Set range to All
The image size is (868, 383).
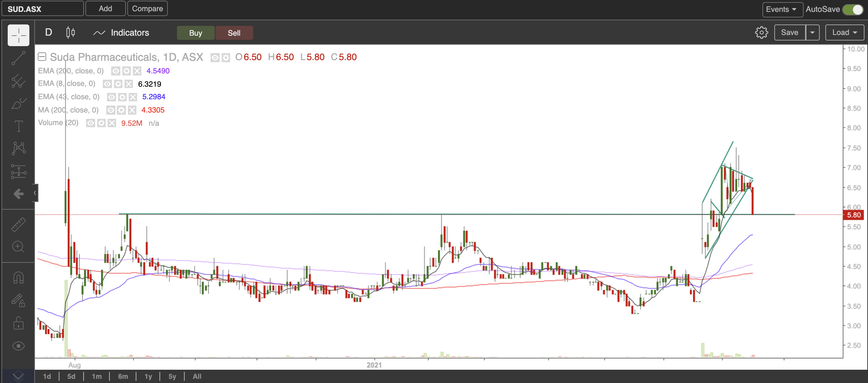click(197, 376)
